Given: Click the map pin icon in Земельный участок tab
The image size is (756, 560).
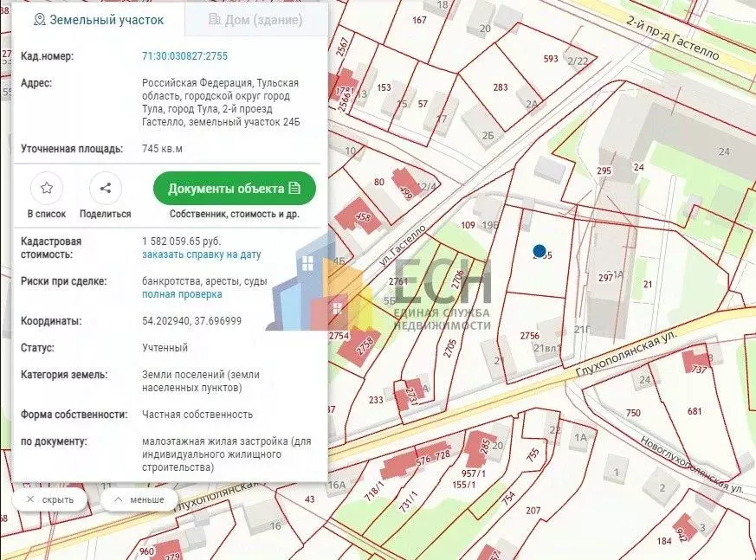Looking at the screenshot, I should [40, 20].
